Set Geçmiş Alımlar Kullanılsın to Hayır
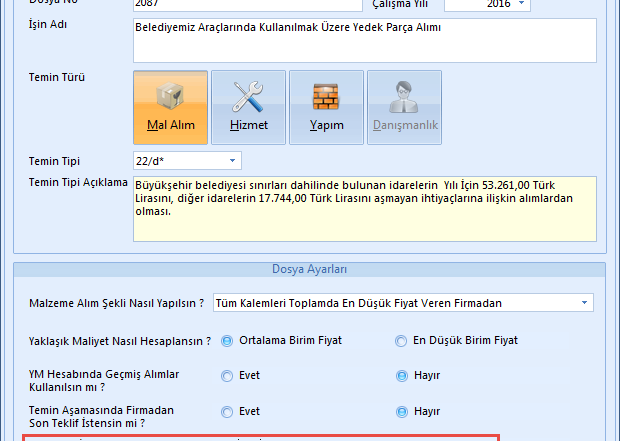The height and width of the screenshot is (441, 620). 403,376
